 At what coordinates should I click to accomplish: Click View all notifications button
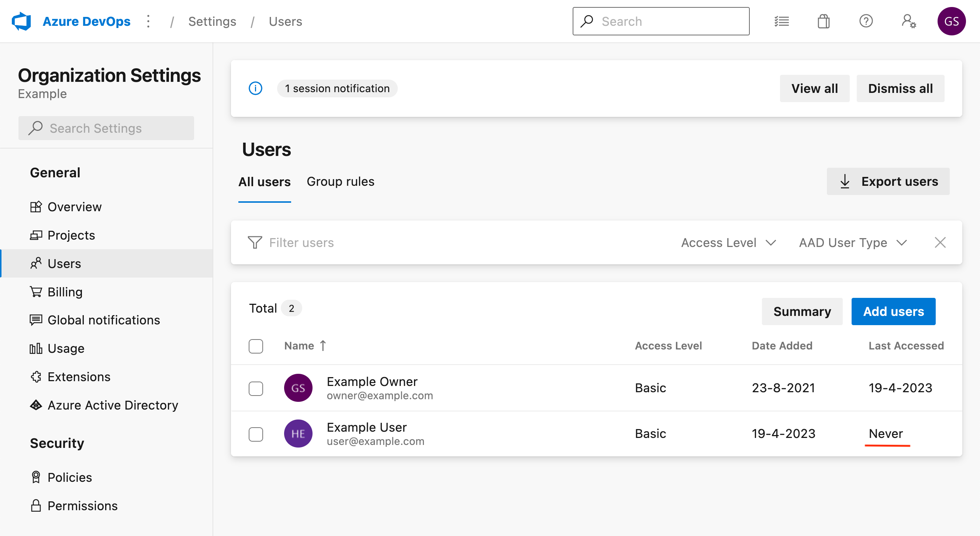click(x=814, y=88)
